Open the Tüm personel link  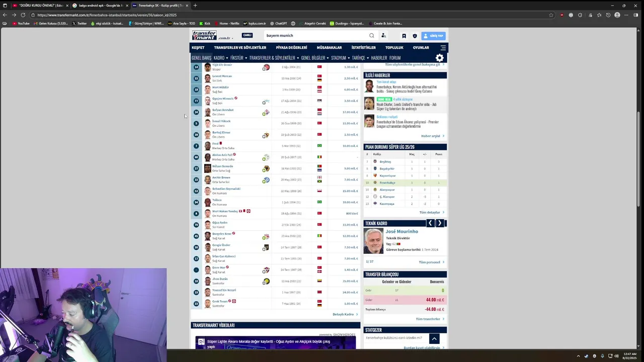click(x=432, y=262)
